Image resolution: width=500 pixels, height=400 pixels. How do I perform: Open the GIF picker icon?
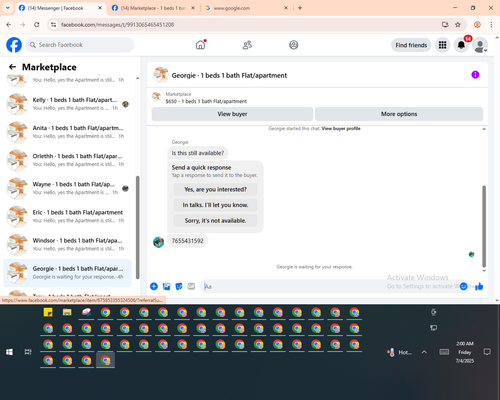click(x=191, y=286)
